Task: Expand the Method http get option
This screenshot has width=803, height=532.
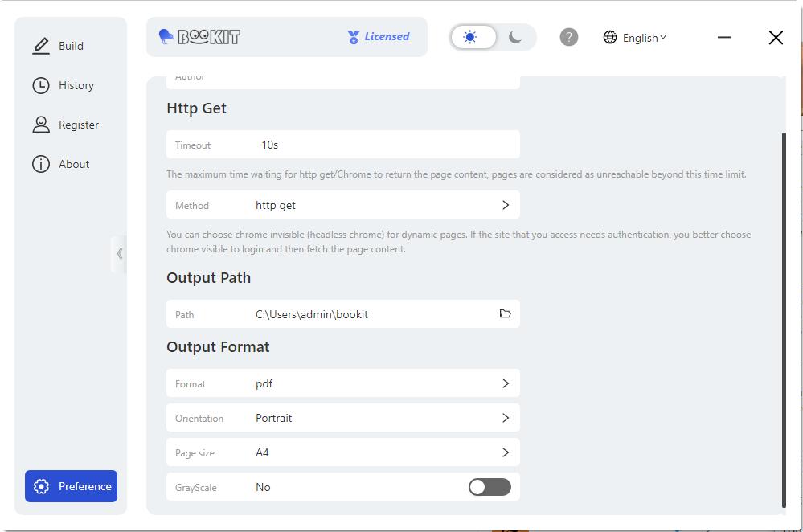Action: [505, 205]
